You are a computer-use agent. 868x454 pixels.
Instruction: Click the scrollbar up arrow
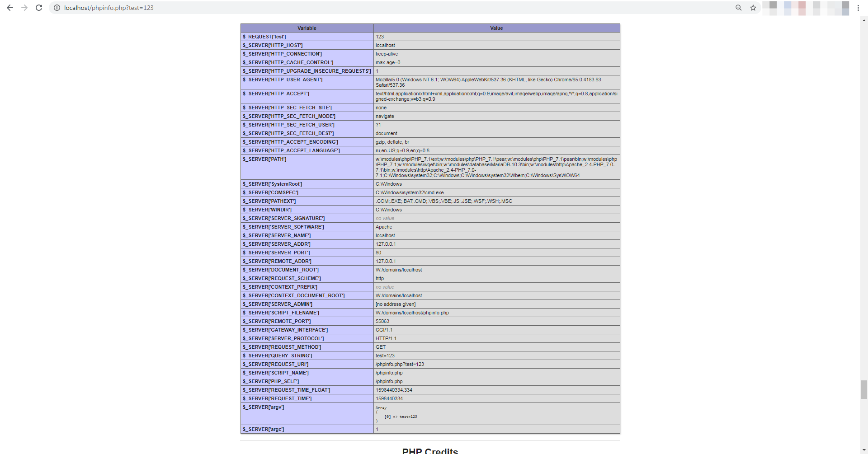864,20
